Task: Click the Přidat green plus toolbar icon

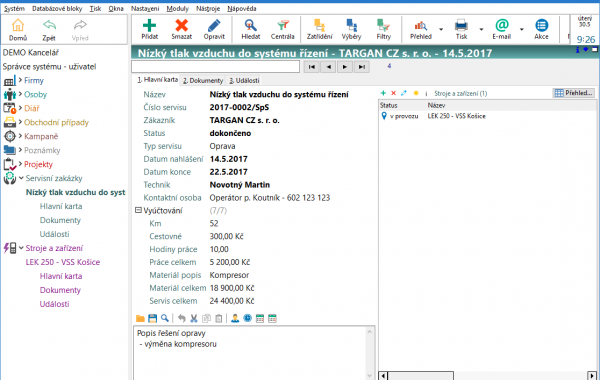Action: click(149, 25)
